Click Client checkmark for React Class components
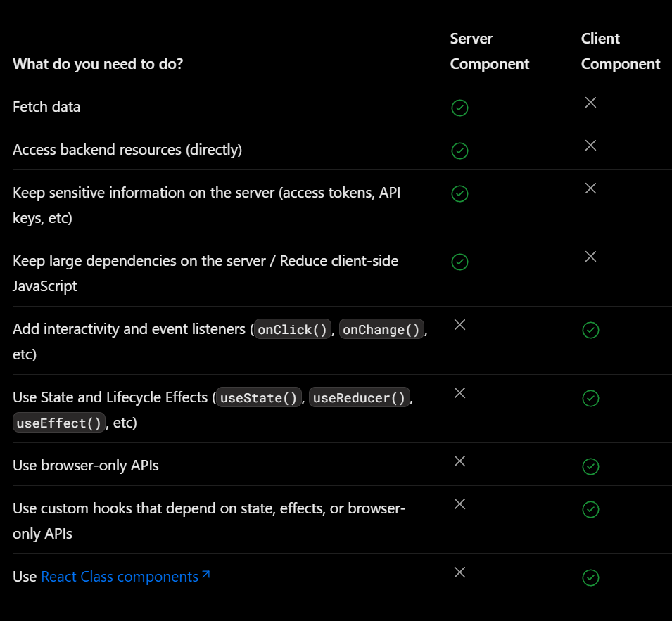The height and width of the screenshot is (621, 672). click(x=590, y=577)
